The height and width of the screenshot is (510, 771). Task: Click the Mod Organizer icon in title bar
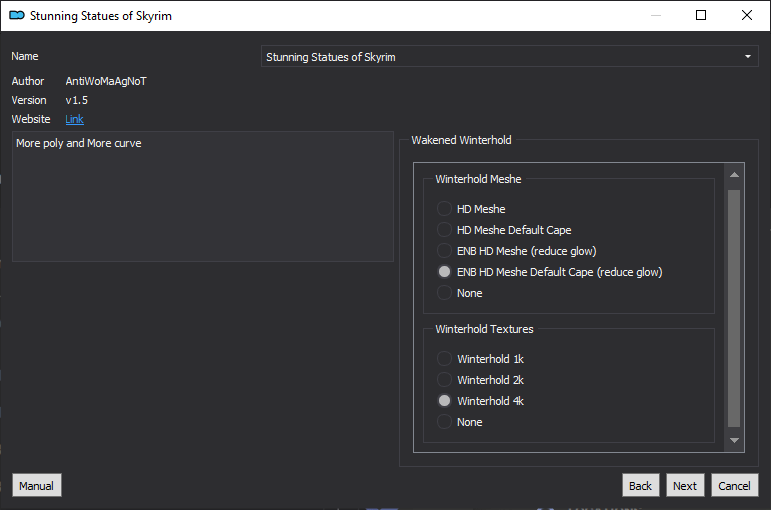tap(17, 15)
